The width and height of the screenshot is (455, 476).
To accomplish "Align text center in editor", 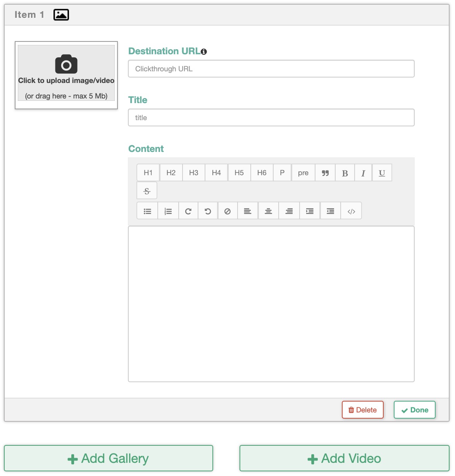I will coord(268,211).
